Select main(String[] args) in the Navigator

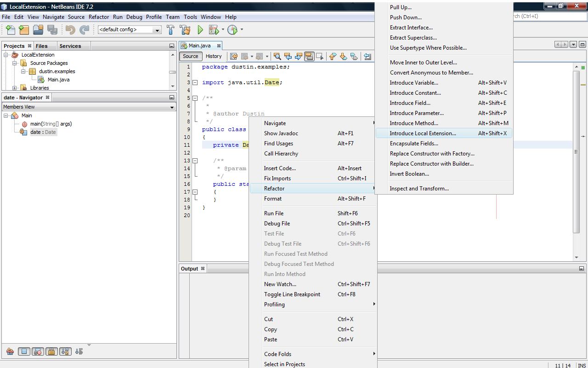[51, 124]
